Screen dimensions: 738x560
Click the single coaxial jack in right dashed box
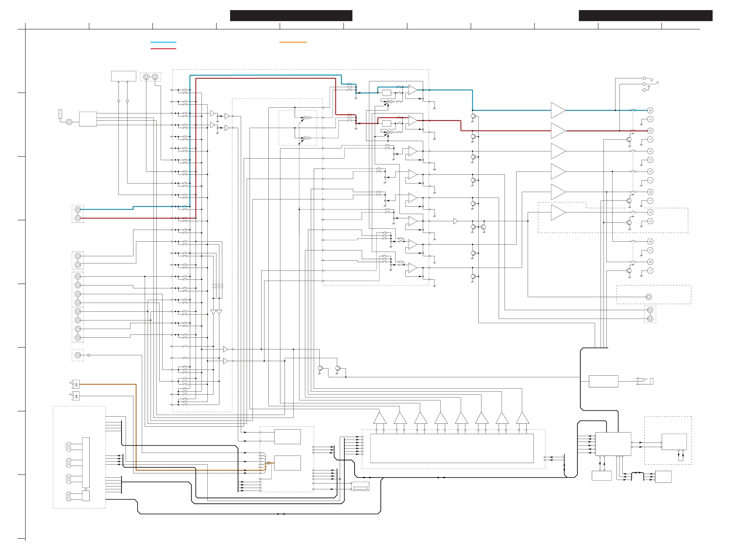click(x=649, y=297)
